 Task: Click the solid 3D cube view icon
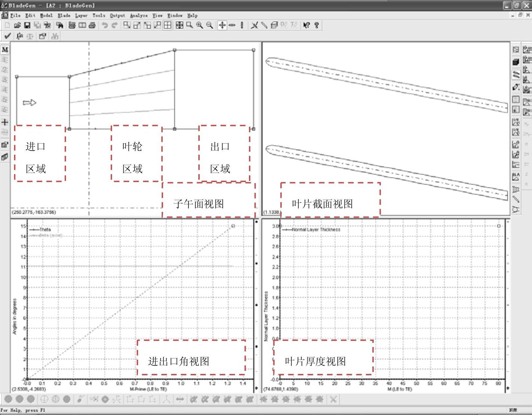pos(516,62)
